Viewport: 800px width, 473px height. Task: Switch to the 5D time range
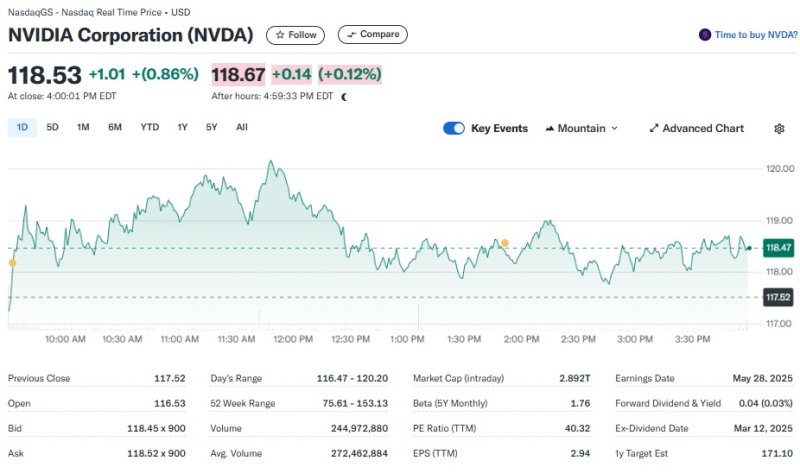[x=53, y=127]
